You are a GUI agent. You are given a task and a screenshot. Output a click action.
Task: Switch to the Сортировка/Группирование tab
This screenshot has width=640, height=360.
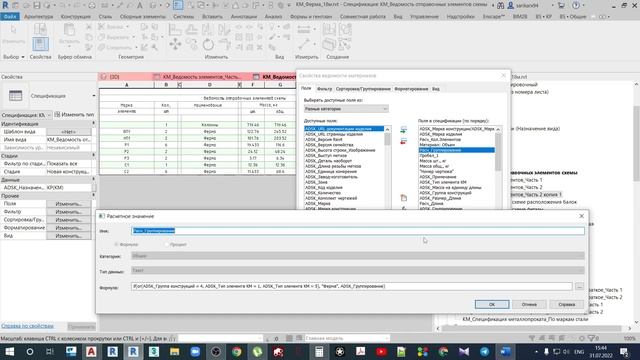click(363, 89)
